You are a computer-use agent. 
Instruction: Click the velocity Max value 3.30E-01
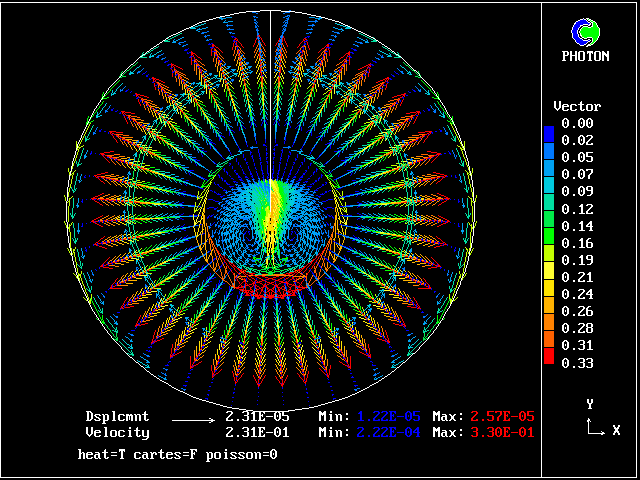click(x=500, y=432)
